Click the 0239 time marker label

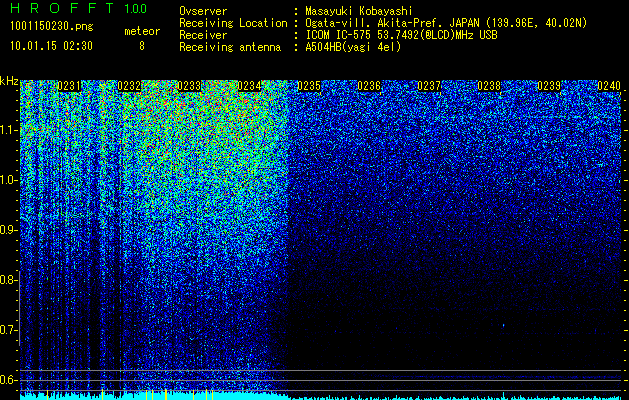[549, 86]
